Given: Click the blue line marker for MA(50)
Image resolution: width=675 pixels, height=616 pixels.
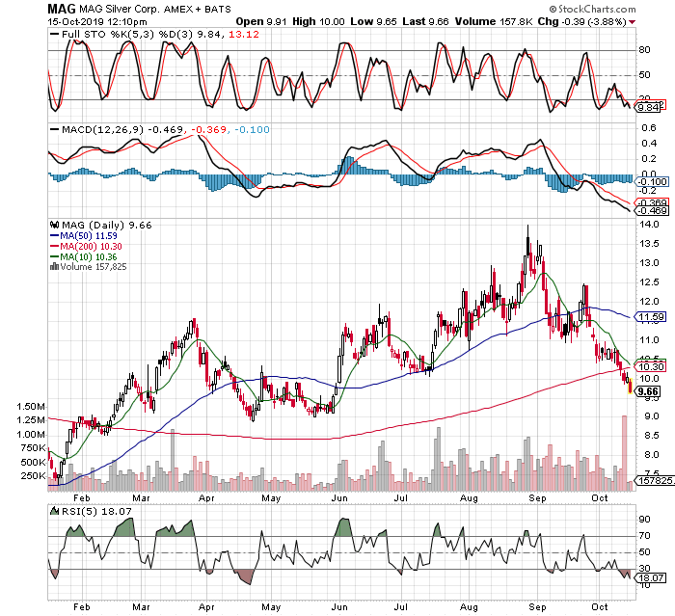Looking at the screenshot, I should coord(55,235).
